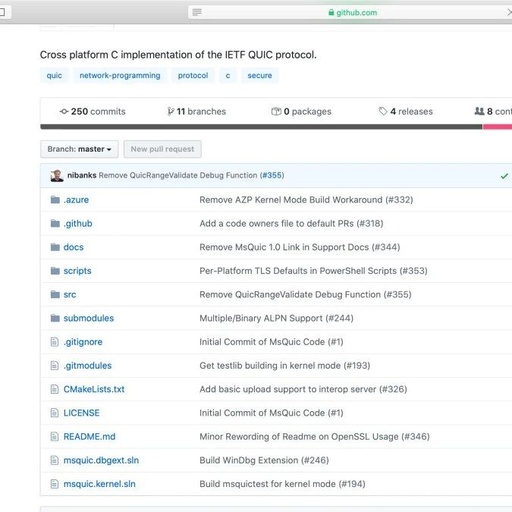The height and width of the screenshot is (512, 512).
Task: Open the submodules folder name
Action: coord(89,318)
